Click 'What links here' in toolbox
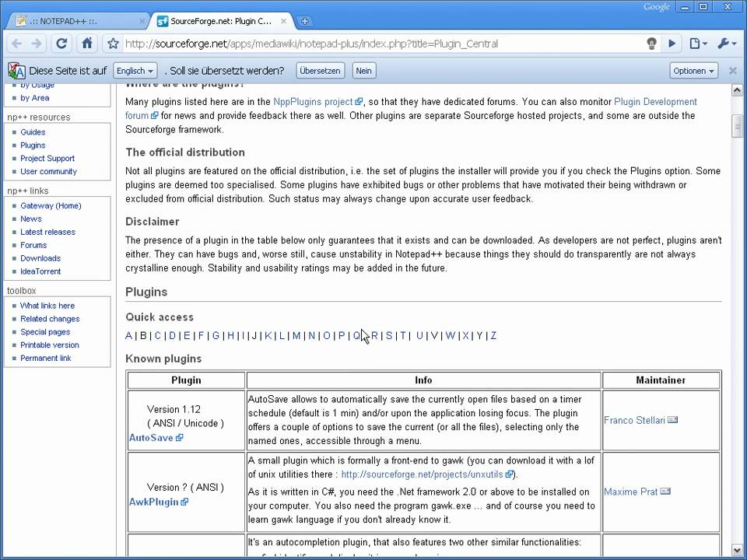 [x=47, y=306]
